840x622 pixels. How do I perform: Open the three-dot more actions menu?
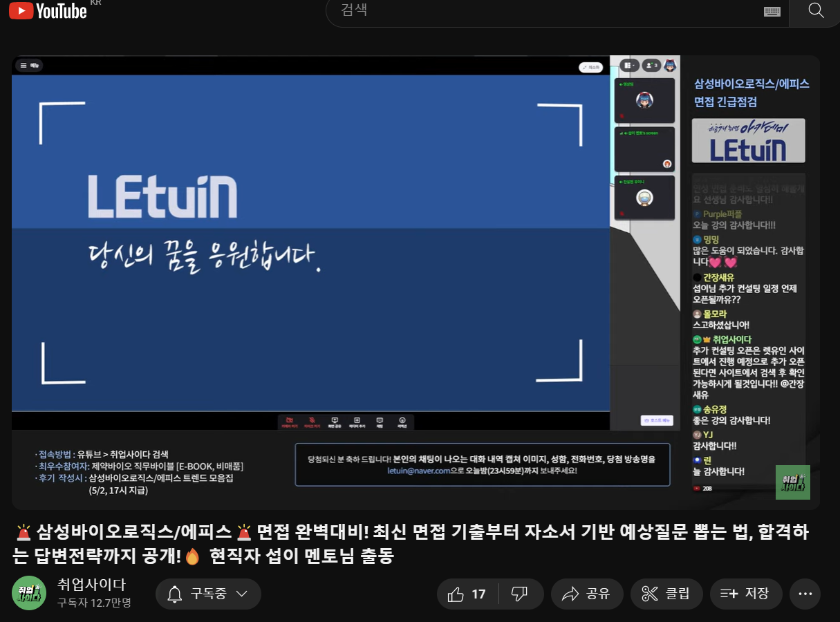click(x=805, y=594)
